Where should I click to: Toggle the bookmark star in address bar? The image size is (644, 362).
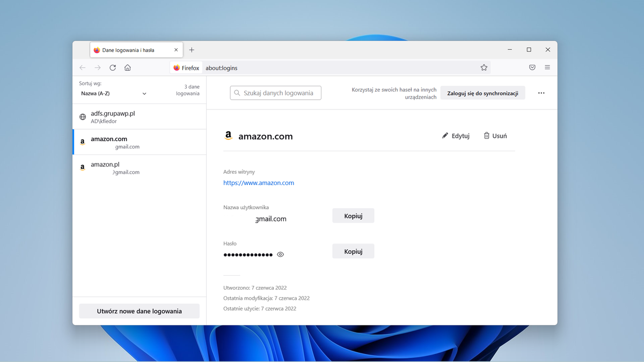pos(484,68)
